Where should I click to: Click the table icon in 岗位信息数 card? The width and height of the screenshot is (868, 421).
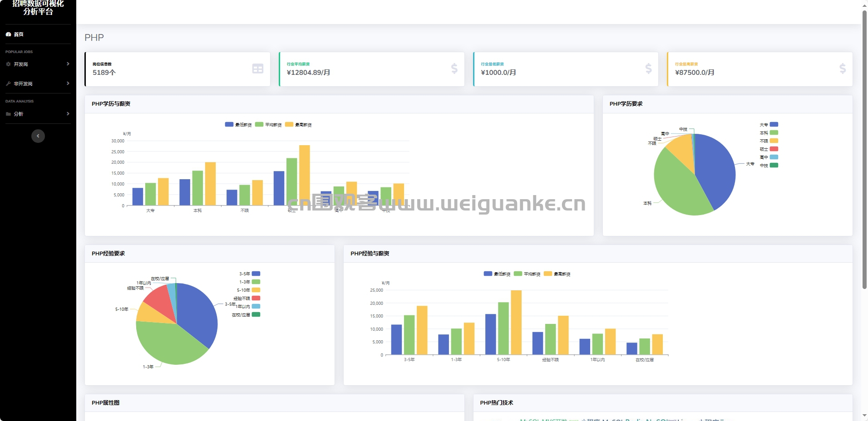point(258,69)
